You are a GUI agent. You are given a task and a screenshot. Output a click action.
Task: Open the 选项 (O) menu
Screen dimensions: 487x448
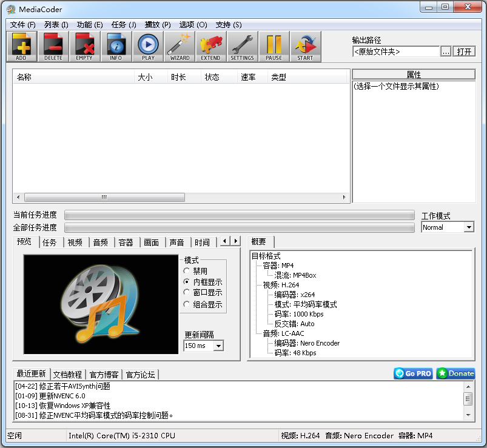193,25
